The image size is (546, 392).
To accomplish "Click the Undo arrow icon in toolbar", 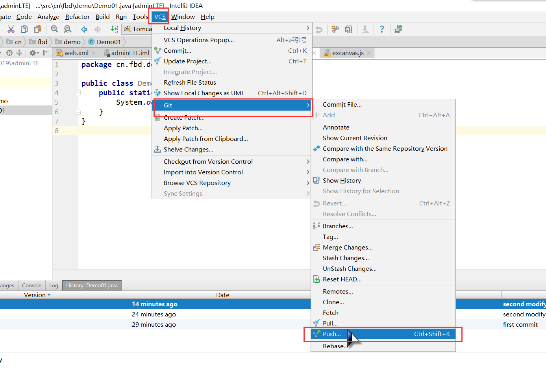I will [318, 29].
